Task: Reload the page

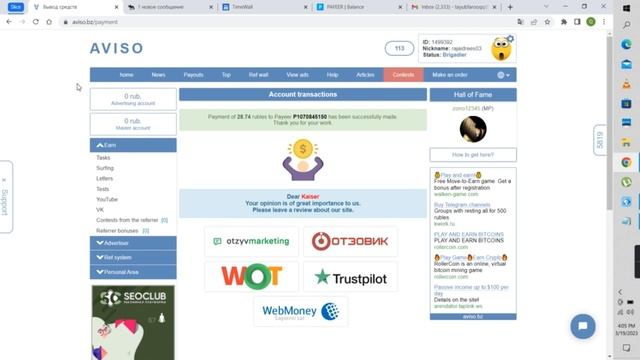Action: (x=36, y=22)
